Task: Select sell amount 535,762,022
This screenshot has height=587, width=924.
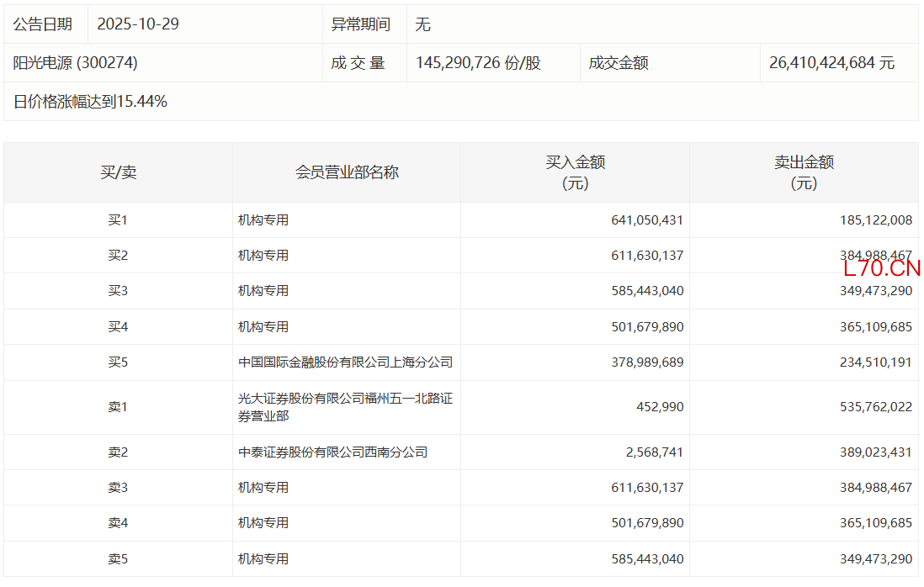Action: [x=875, y=407]
